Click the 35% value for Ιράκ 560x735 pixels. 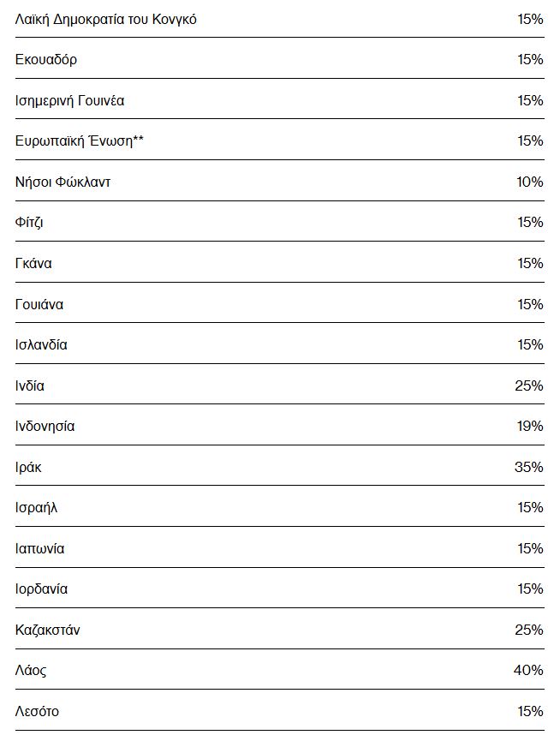[529, 466]
